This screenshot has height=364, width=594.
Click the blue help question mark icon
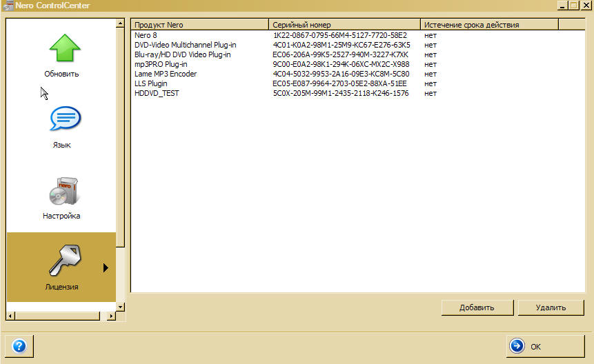point(19,346)
